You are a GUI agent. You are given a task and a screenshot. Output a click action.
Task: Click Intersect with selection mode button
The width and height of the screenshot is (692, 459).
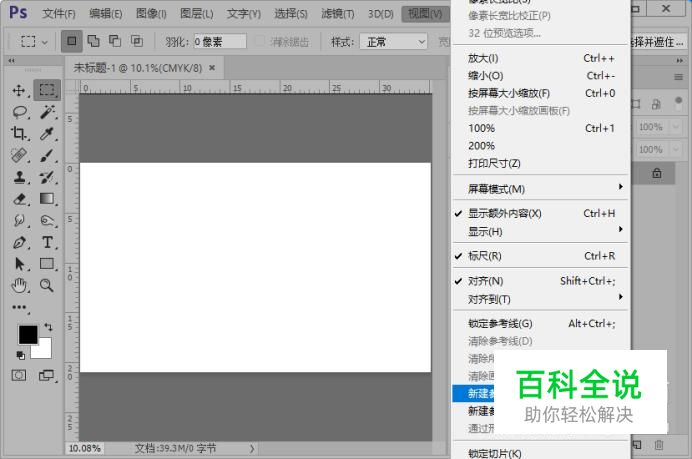click(x=137, y=41)
